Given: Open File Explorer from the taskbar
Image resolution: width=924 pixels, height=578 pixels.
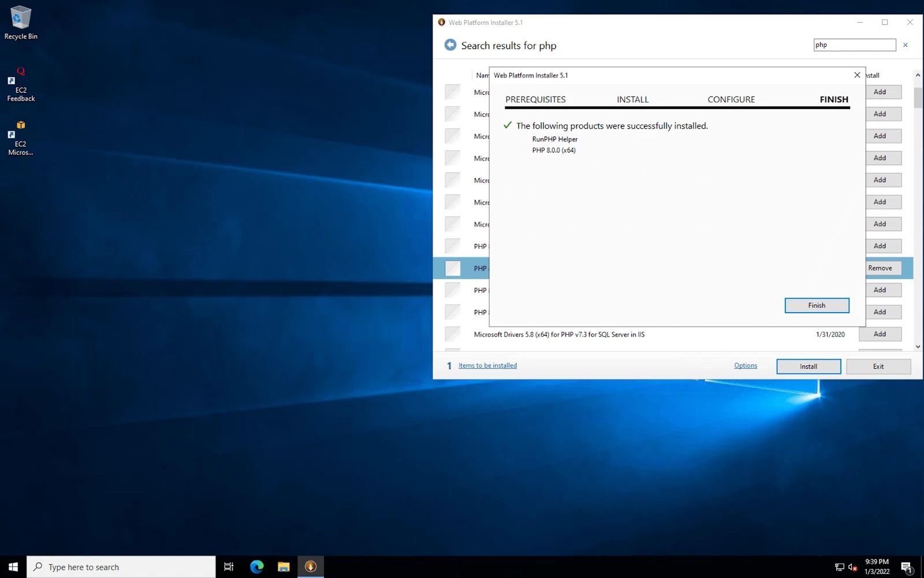Looking at the screenshot, I should tap(284, 567).
